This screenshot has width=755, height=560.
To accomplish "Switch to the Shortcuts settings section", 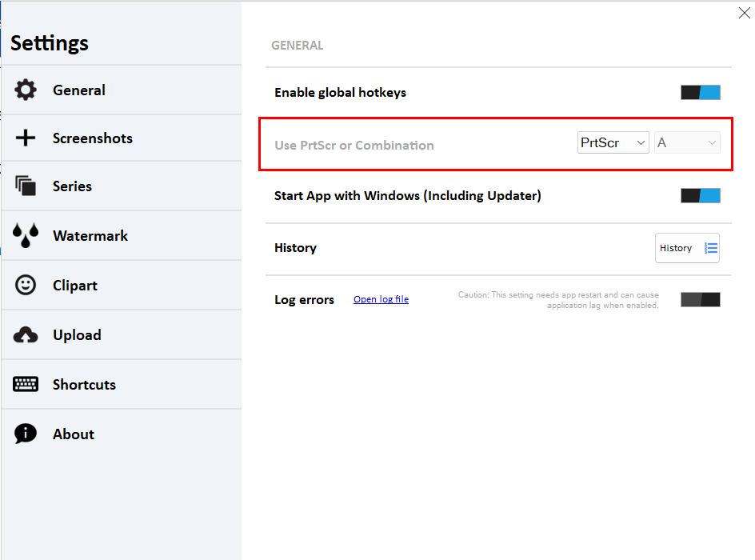I will pyautogui.click(x=122, y=384).
